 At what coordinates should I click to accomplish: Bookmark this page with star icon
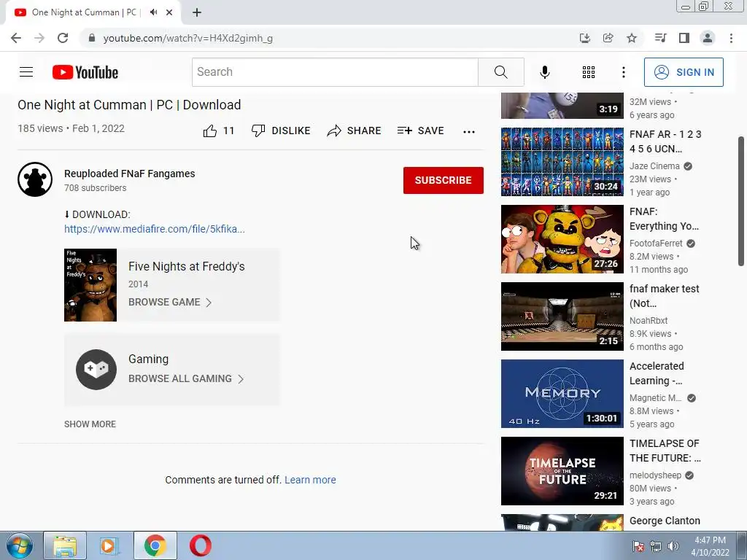(631, 38)
